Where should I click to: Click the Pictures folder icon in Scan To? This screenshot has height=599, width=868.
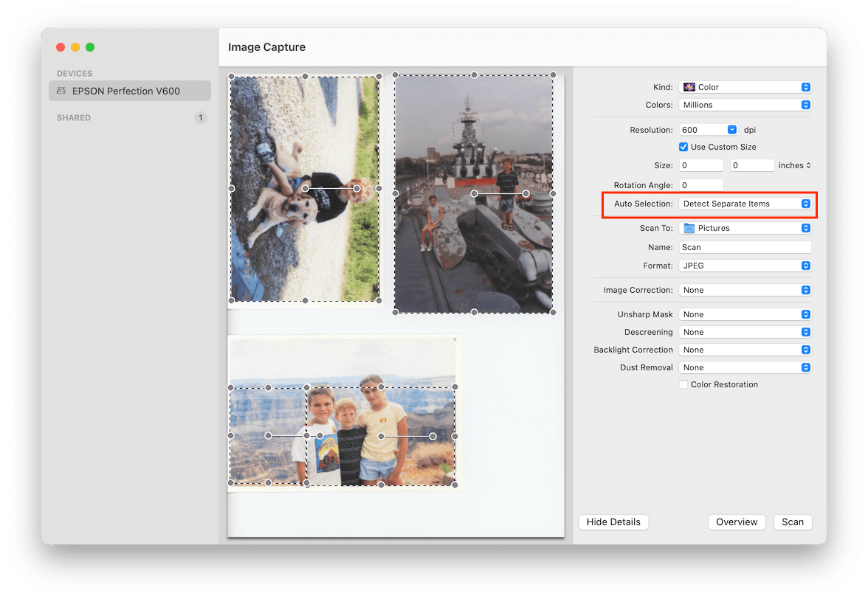click(x=691, y=228)
